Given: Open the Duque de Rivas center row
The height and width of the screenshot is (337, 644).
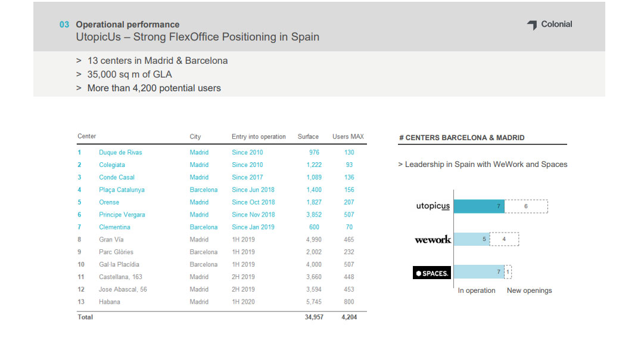Looking at the screenshot, I should coord(120,152).
